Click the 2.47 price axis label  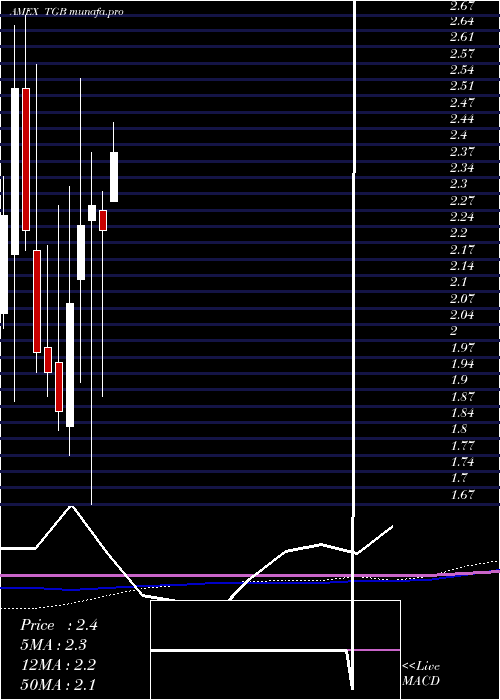pyautogui.click(x=462, y=103)
